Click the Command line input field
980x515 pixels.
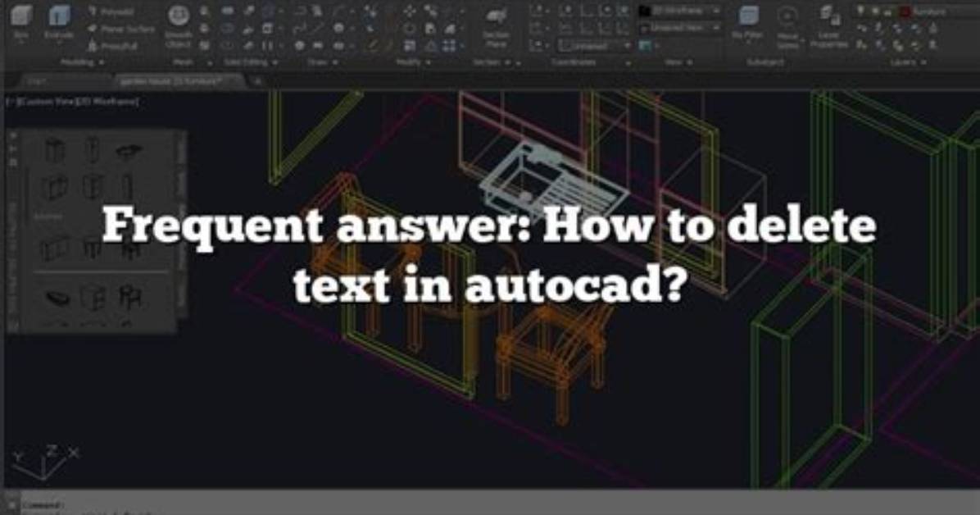tap(500, 504)
